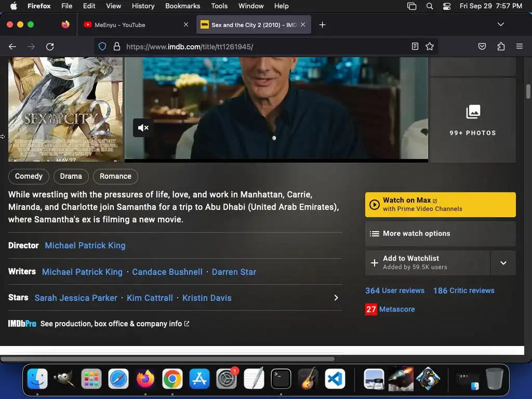Screen dimensions: 532x399
Task: Launch Safari from the Dock
Action: (118, 379)
